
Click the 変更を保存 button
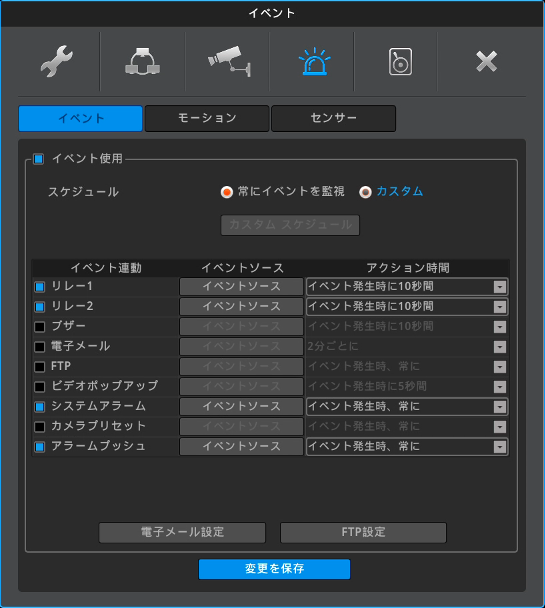(x=274, y=569)
